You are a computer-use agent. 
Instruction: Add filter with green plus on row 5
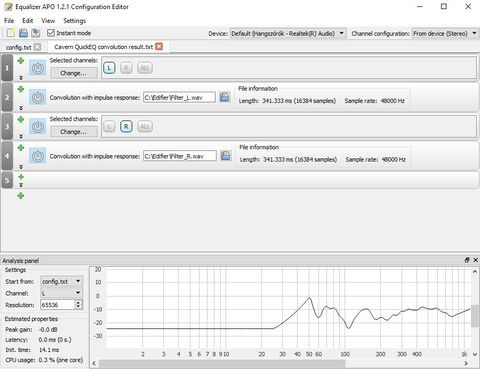point(21,177)
